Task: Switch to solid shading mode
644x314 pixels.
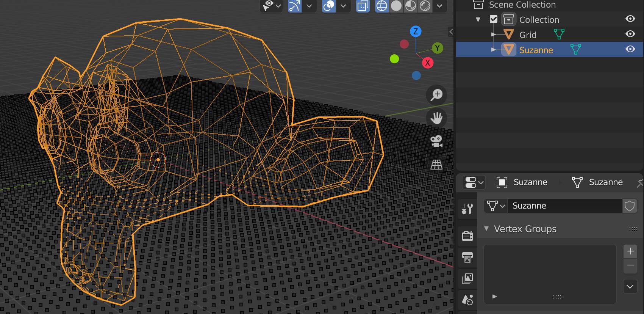Action: [x=396, y=6]
